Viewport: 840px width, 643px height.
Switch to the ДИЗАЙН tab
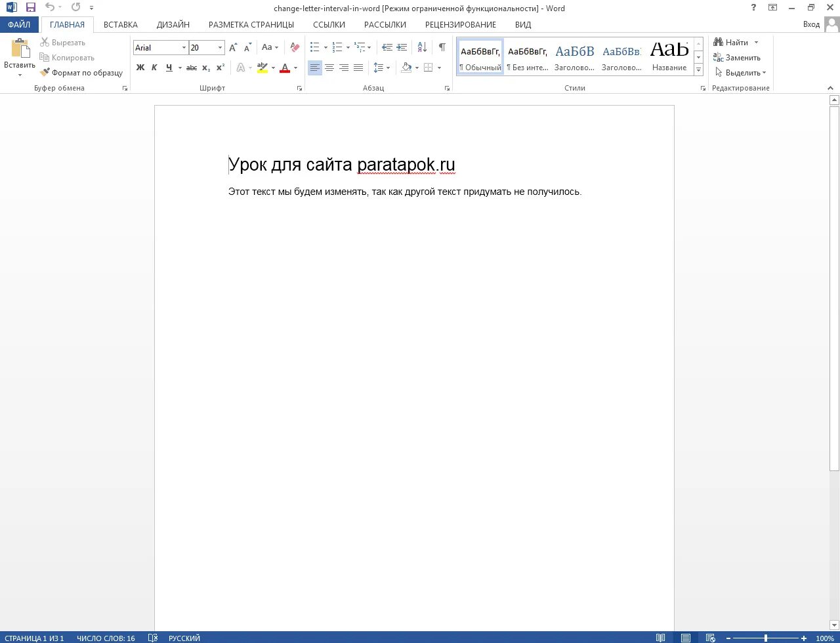[173, 24]
